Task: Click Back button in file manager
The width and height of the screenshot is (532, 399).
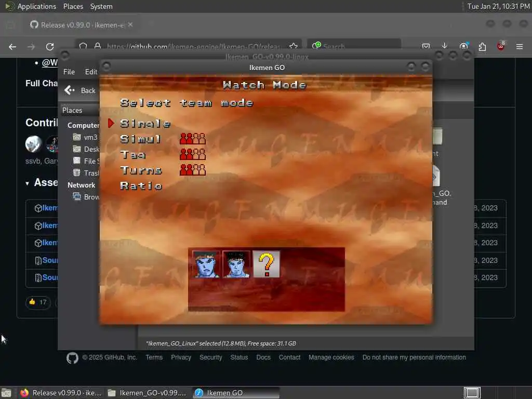Action: 80,90
